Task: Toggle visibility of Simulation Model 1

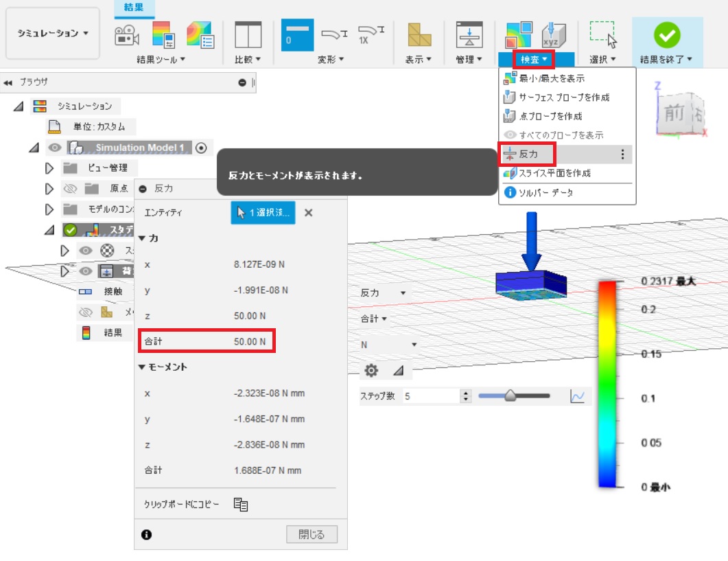Action: click(55, 148)
